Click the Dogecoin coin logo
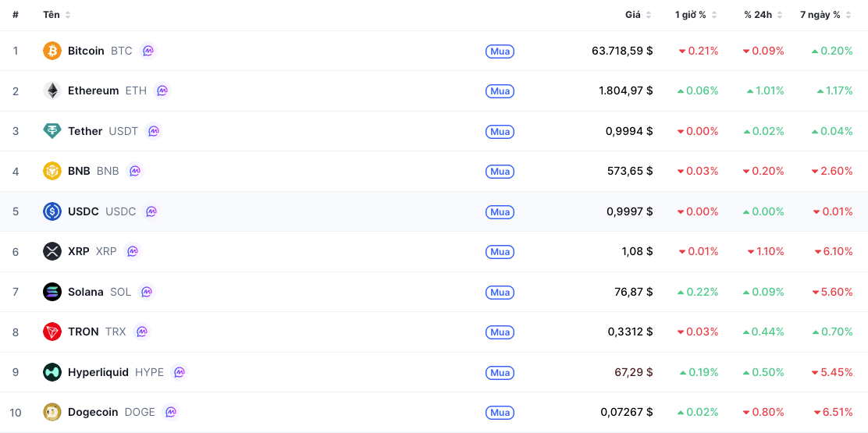Screen dimensions: 868x433 pos(52,412)
